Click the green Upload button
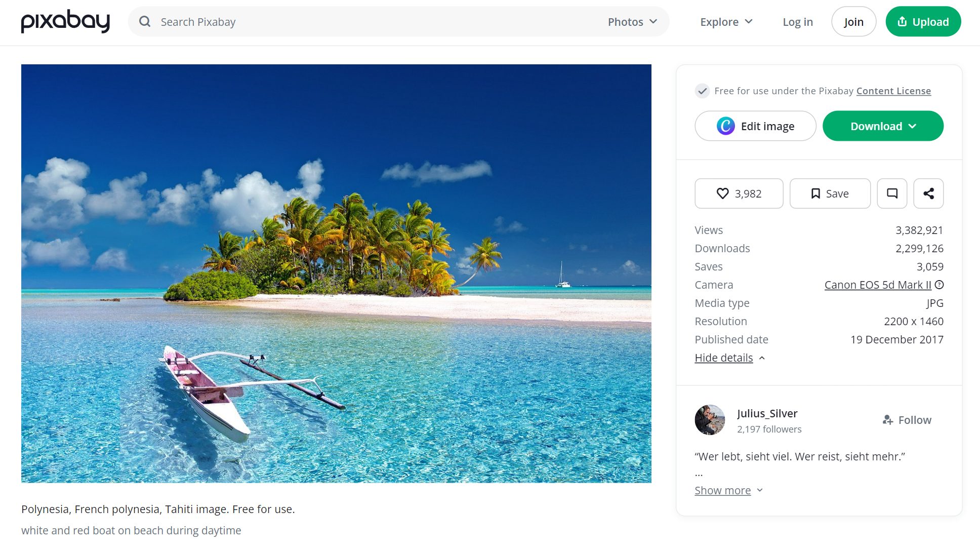980x548 pixels. click(923, 22)
